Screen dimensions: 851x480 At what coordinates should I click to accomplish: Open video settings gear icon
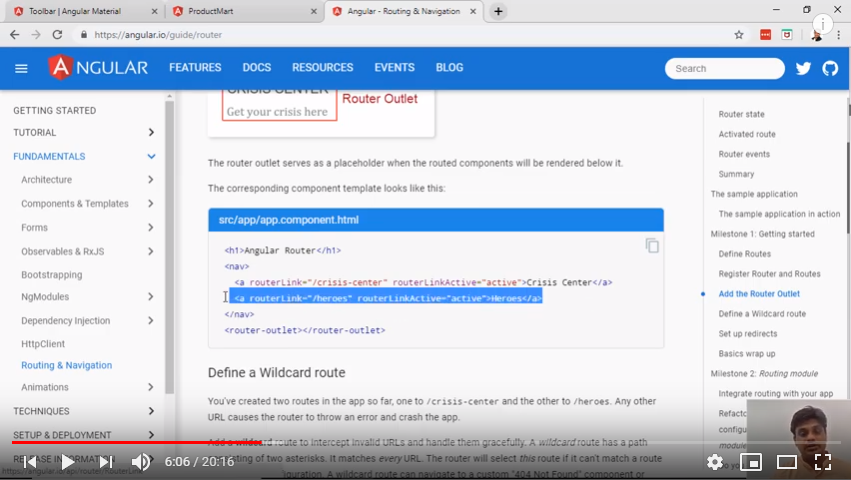[x=714, y=462]
